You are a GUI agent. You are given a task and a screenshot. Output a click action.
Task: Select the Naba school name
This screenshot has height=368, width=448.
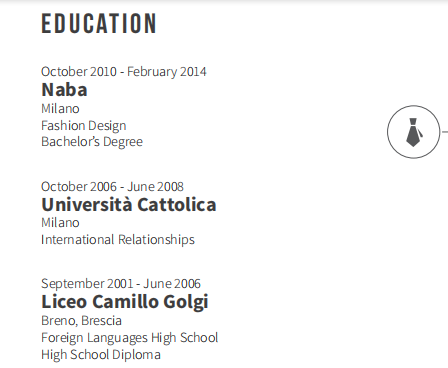pos(64,90)
